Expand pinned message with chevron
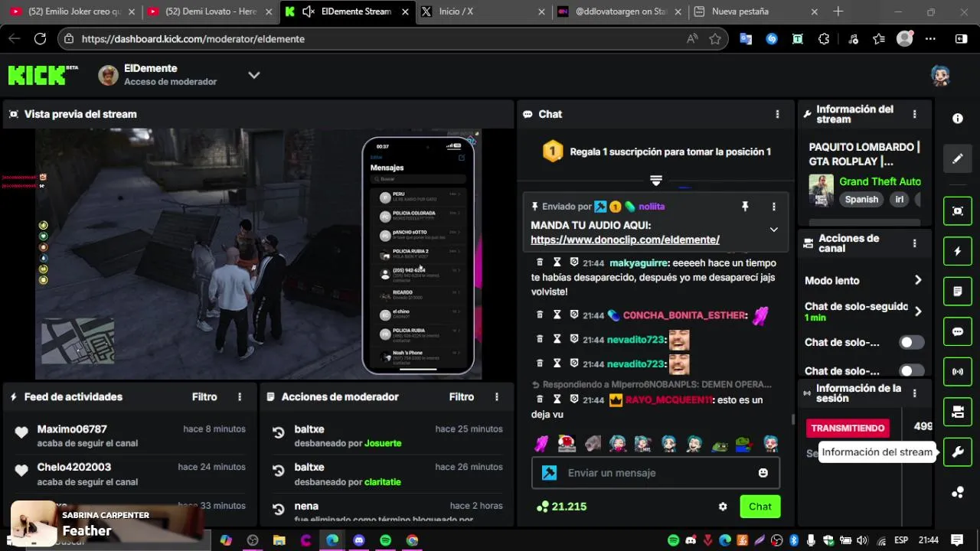980x551 pixels. 774,230
